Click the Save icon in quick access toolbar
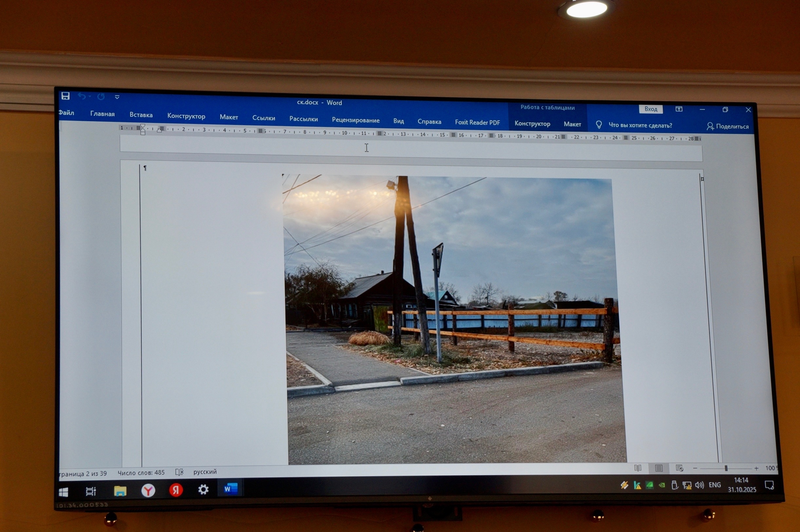This screenshot has width=800, height=532. pyautogui.click(x=65, y=96)
